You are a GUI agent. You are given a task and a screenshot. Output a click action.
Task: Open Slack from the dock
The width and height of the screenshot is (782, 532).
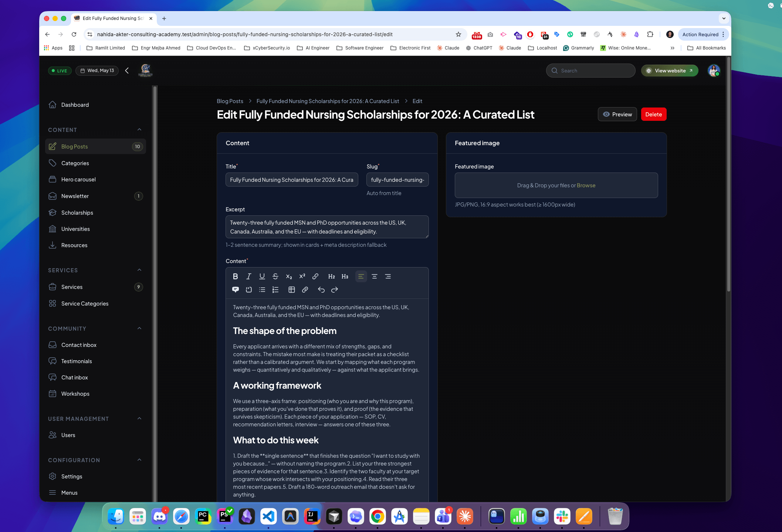(562, 516)
